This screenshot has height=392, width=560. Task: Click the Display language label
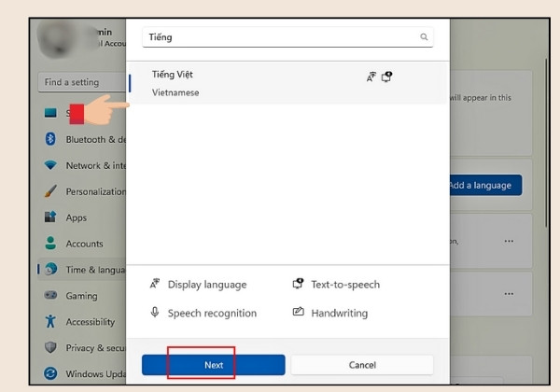207,285
